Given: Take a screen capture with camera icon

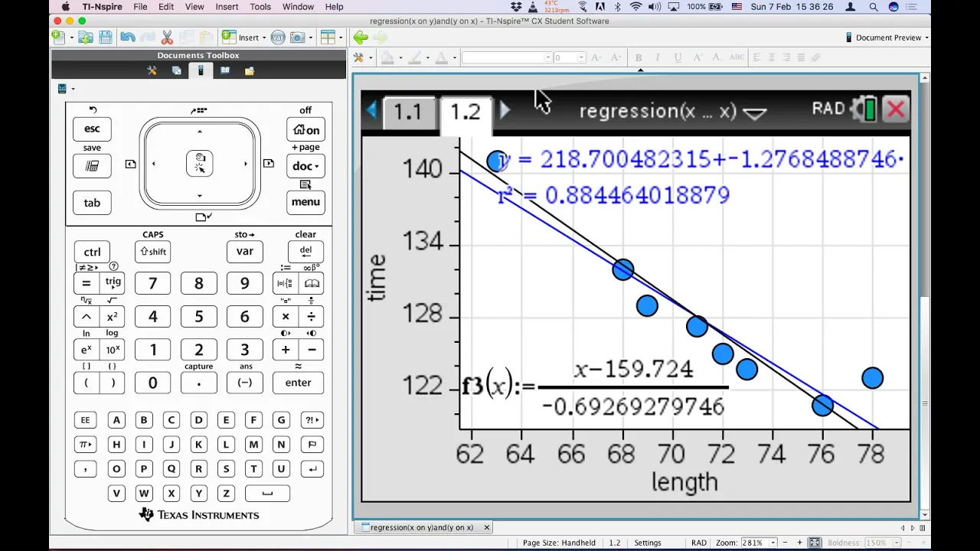Looking at the screenshot, I should pos(297,37).
